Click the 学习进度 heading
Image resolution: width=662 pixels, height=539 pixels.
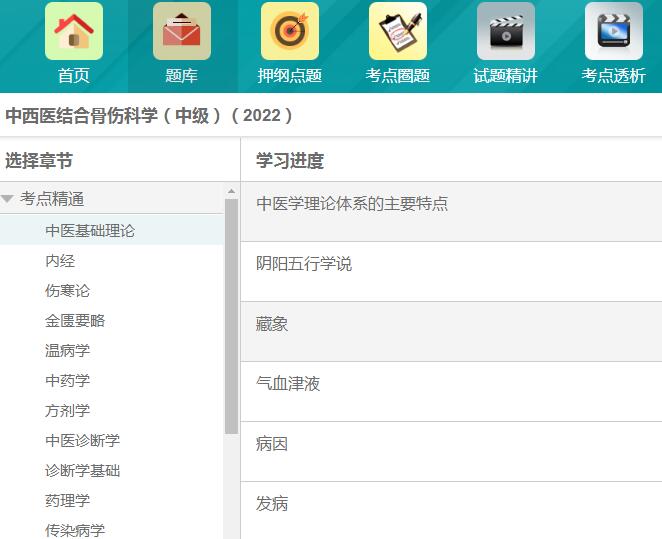click(x=290, y=161)
